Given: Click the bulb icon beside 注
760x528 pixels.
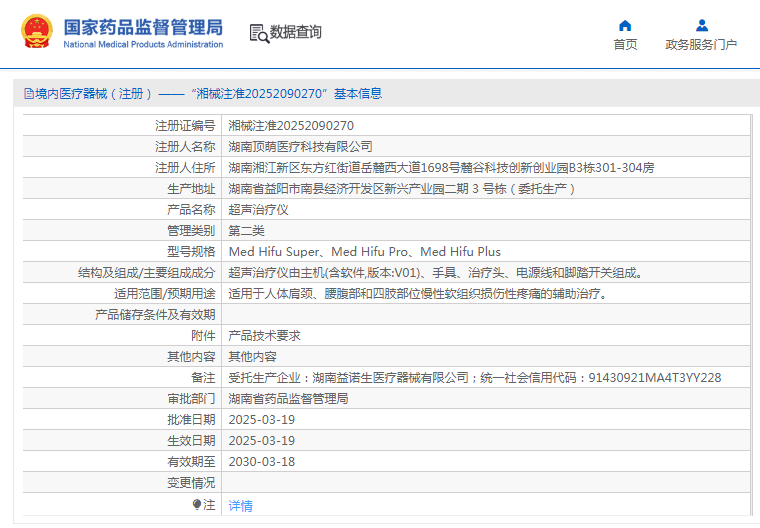Looking at the screenshot, I should point(196,505).
